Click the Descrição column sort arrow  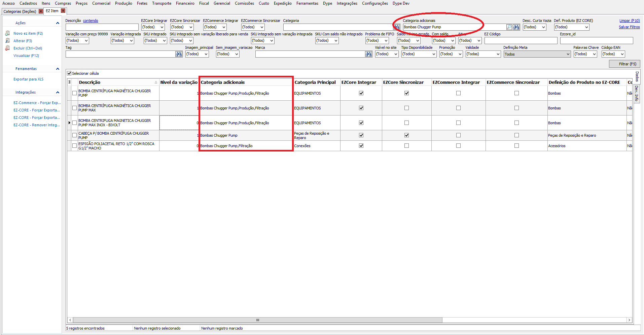(156, 82)
